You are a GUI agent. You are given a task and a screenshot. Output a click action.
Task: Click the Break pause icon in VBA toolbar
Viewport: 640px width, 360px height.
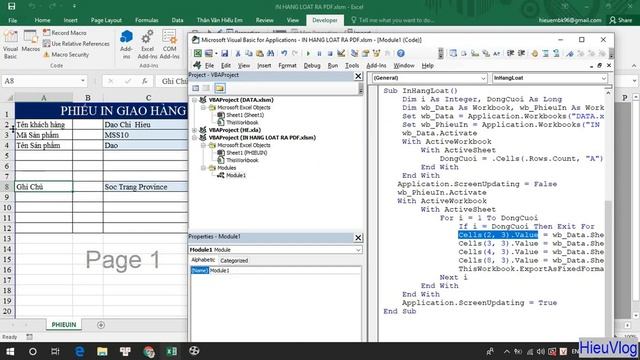[319, 53]
